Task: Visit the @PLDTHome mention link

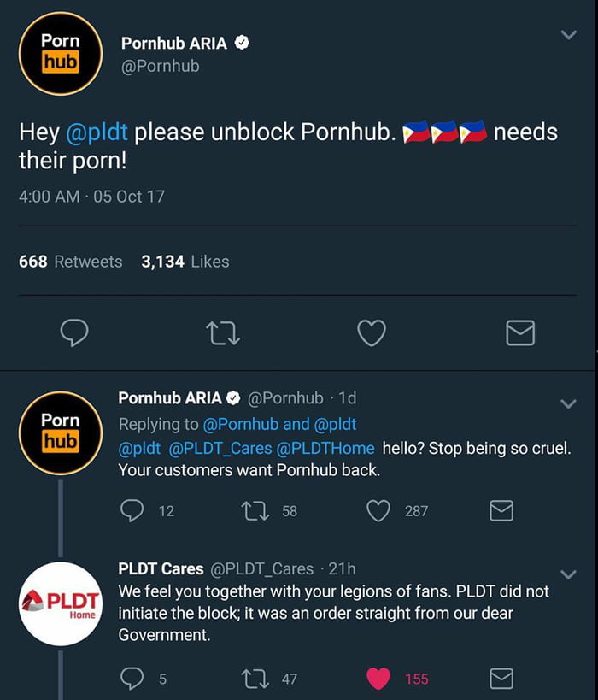Action: pyautogui.click(x=325, y=447)
